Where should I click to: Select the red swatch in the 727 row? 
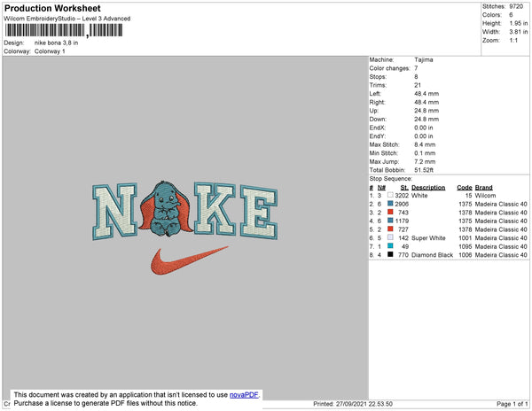pyautogui.click(x=390, y=229)
